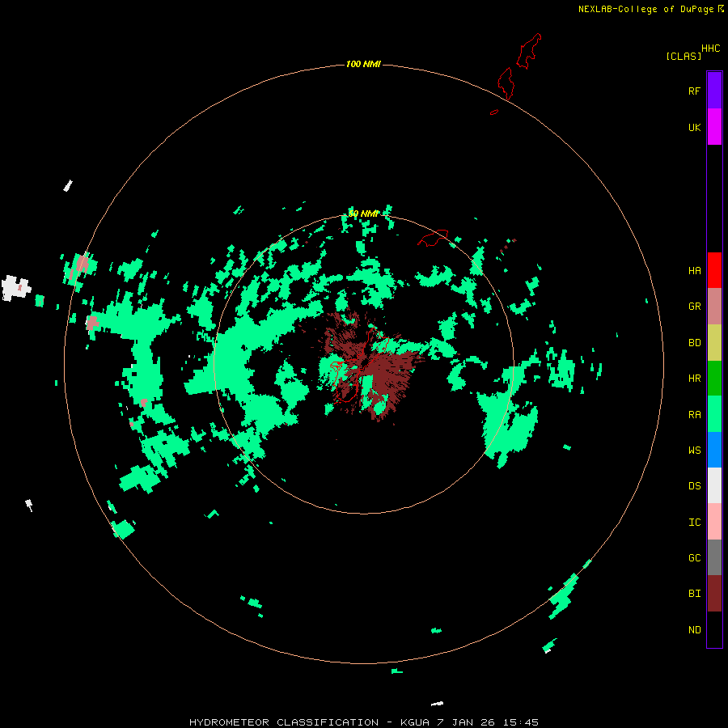This screenshot has height=728, width=728.
Task: Click the ND legend label
Action: 694,630
